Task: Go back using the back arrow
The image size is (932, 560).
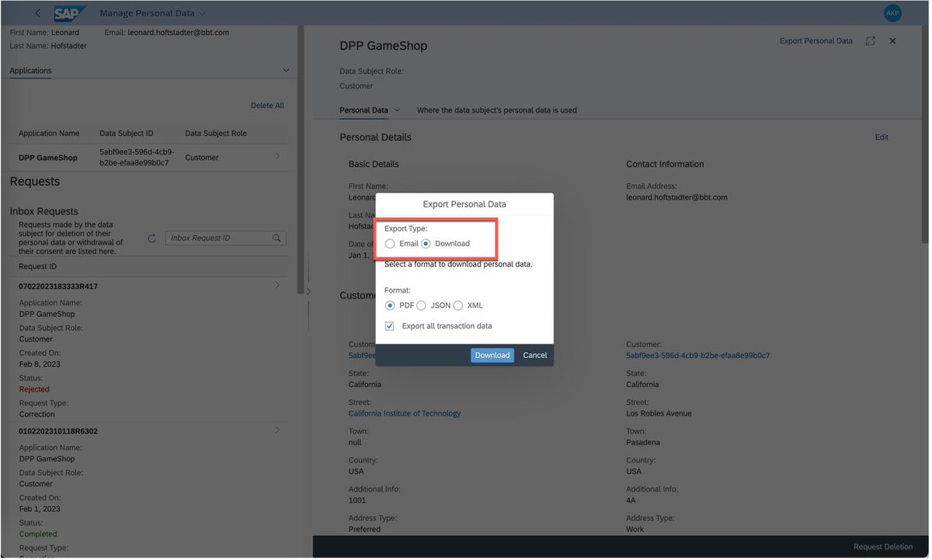Action: point(37,13)
